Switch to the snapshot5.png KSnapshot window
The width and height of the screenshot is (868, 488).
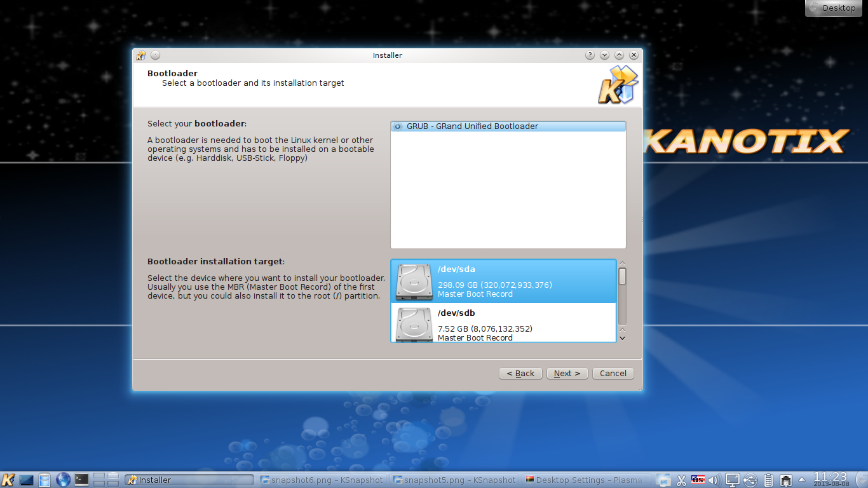click(x=454, y=480)
